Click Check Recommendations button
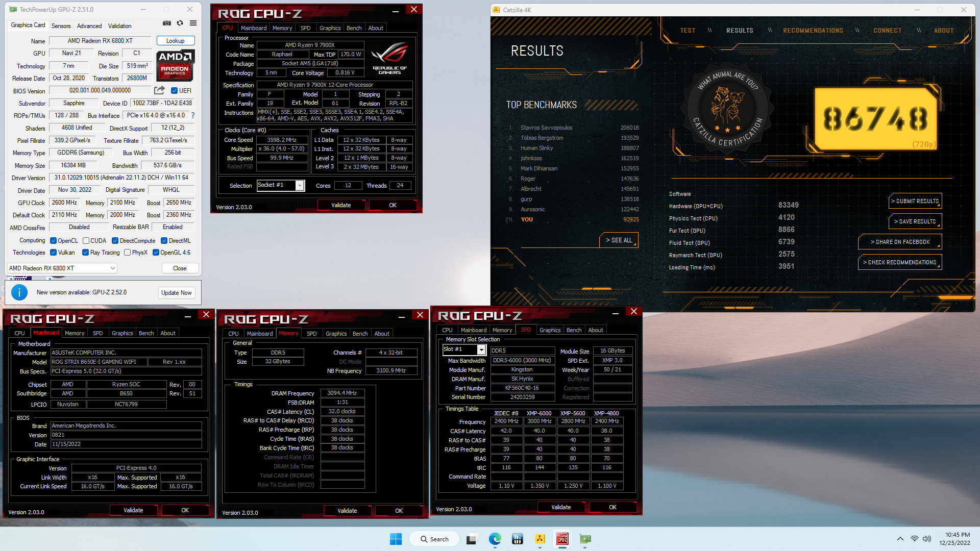The height and width of the screenshot is (551, 980). tap(900, 262)
